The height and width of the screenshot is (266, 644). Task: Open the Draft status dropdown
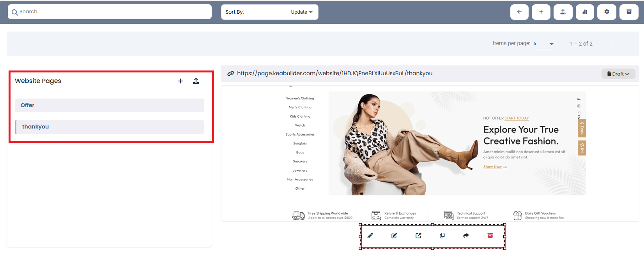pyautogui.click(x=618, y=74)
